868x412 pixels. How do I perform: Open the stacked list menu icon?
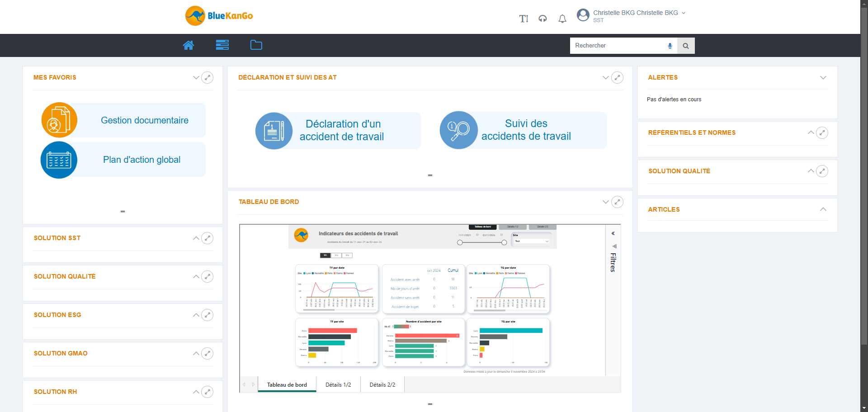click(222, 45)
